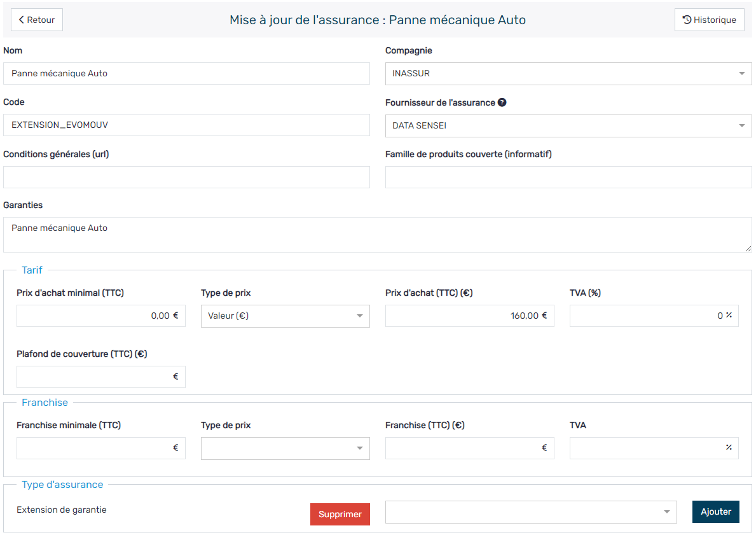The width and height of the screenshot is (756, 535).
Task: Click into the Code field
Action: 186,125
